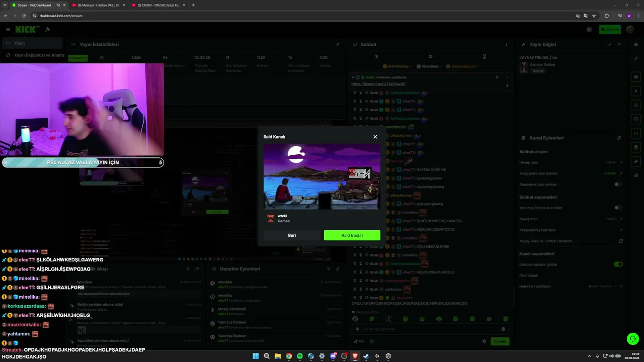Pop out the Kanal Eylemleri panel
644x362 pixels.
click(619, 138)
